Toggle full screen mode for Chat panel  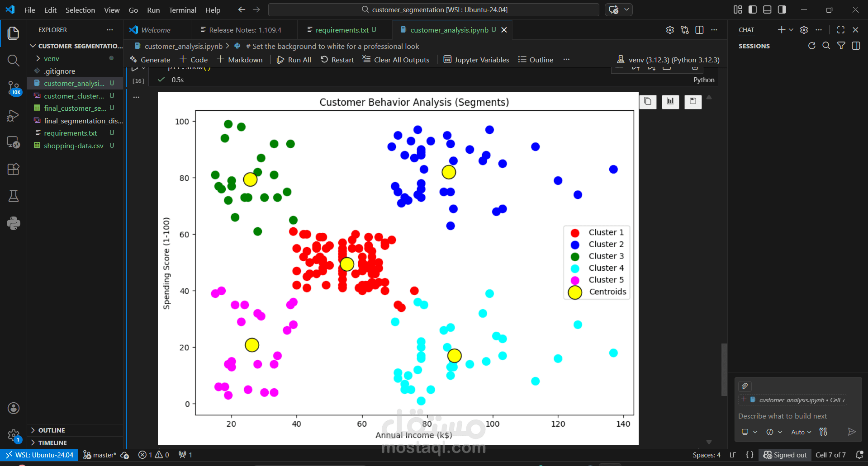click(x=840, y=30)
